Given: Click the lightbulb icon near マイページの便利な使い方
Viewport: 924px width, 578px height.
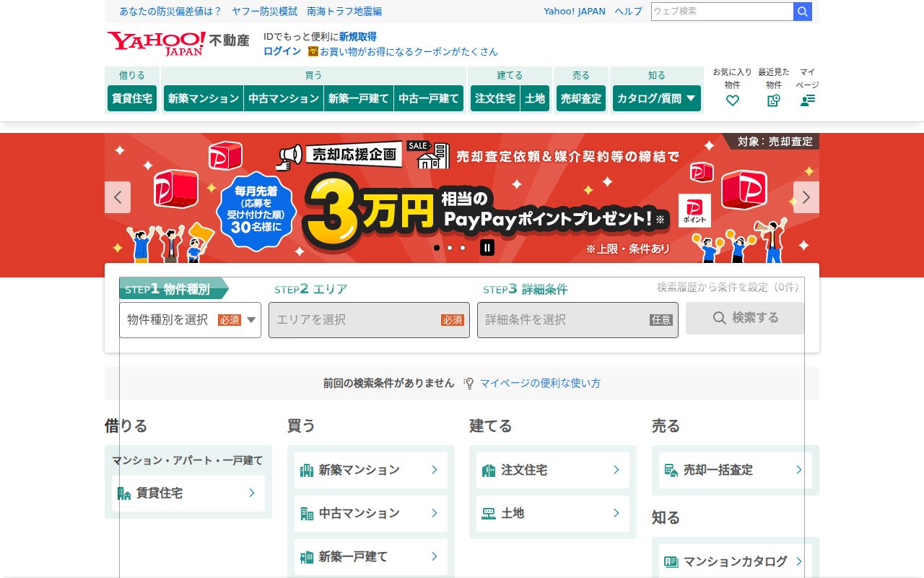Looking at the screenshot, I should coord(468,383).
